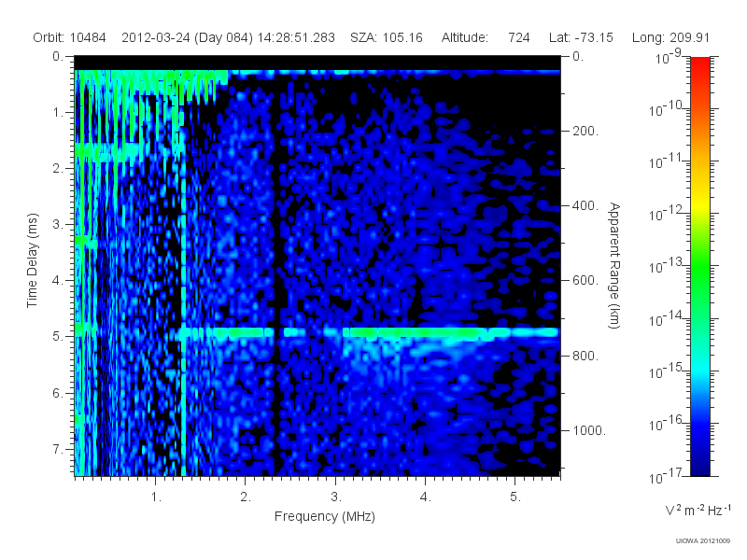
Task: Click the UIOWA 20121009 credit text
Action: tap(703, 540)
